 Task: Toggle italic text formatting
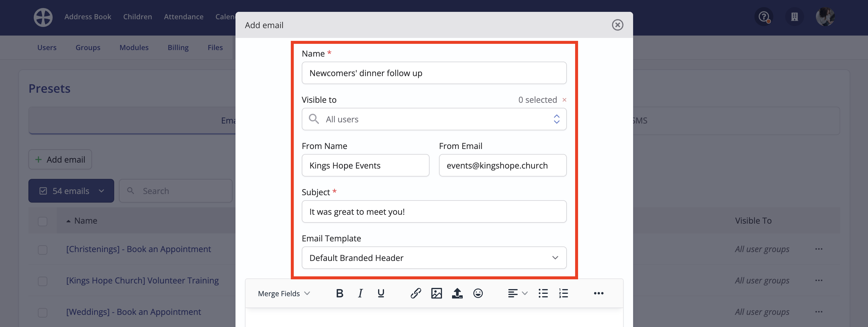tap(360, 293)
